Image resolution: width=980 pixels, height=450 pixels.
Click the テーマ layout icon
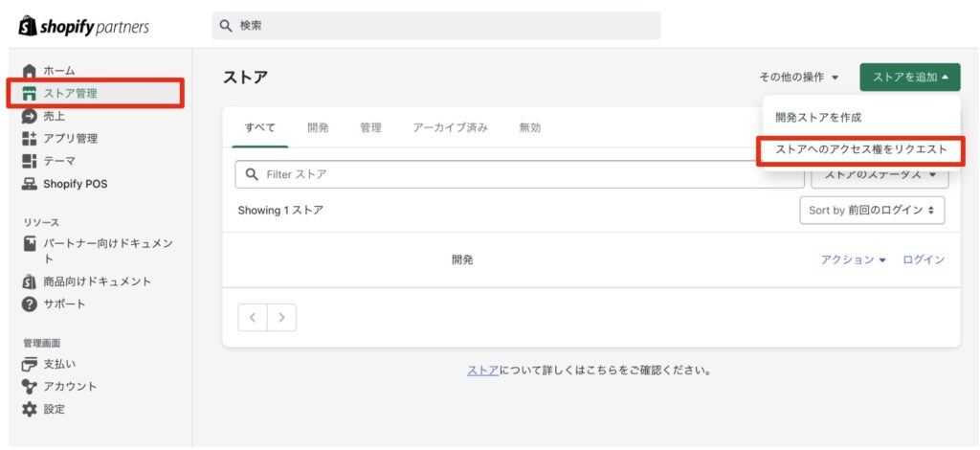pos(30,161)
